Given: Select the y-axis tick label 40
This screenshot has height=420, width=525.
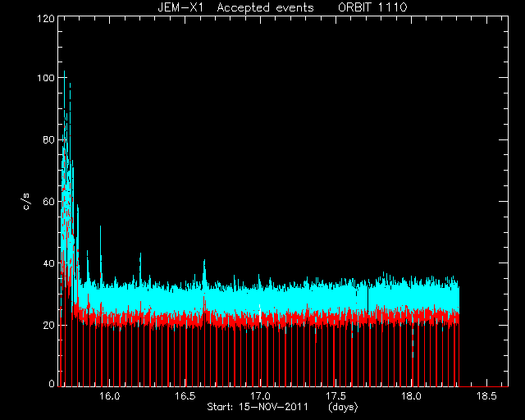Looking at the screenshot, I should [48, 263].
